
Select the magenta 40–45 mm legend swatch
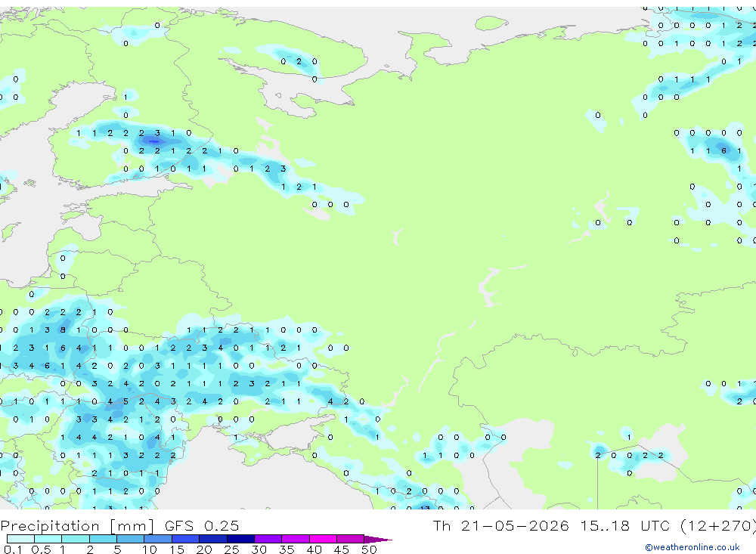pos(323,539)
